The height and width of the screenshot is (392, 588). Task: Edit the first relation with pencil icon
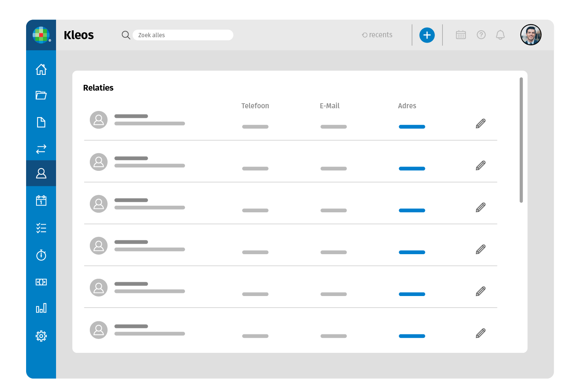(x=481, y=124)
